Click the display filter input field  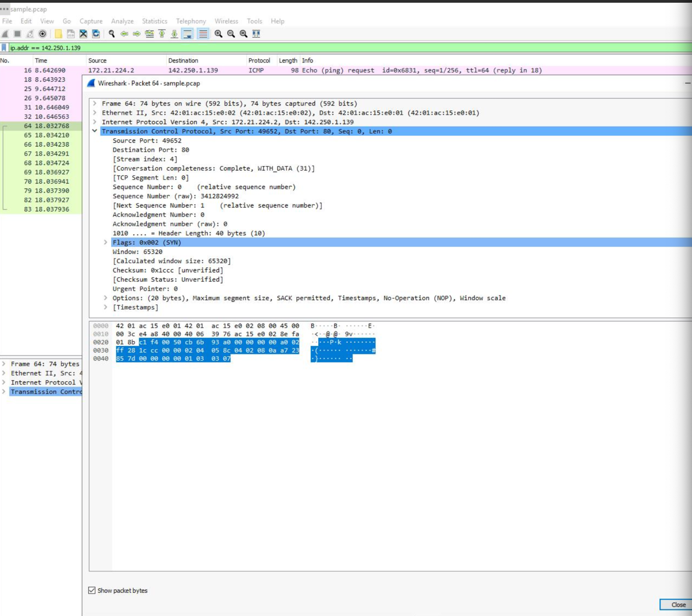(x=349, y=48)
